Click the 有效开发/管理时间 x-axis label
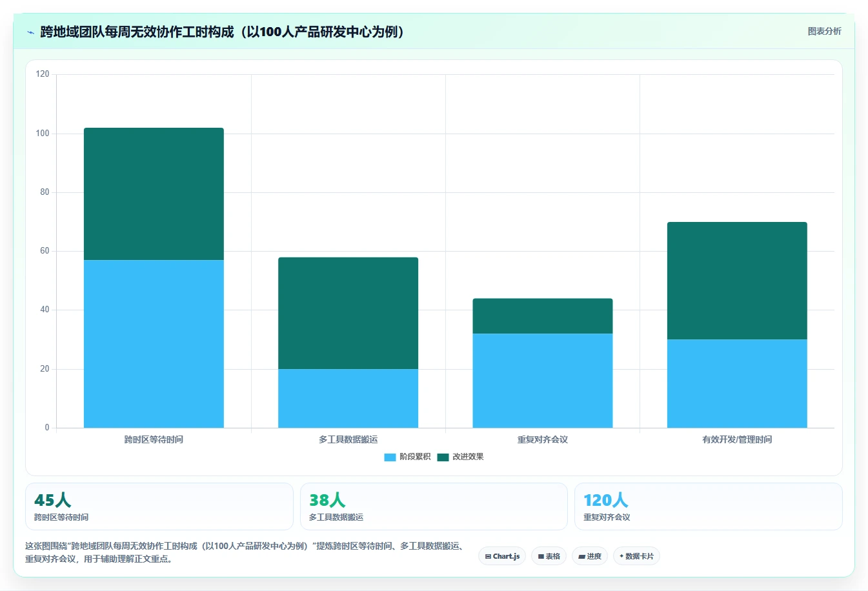868x591 pixels. coord(737,439)
